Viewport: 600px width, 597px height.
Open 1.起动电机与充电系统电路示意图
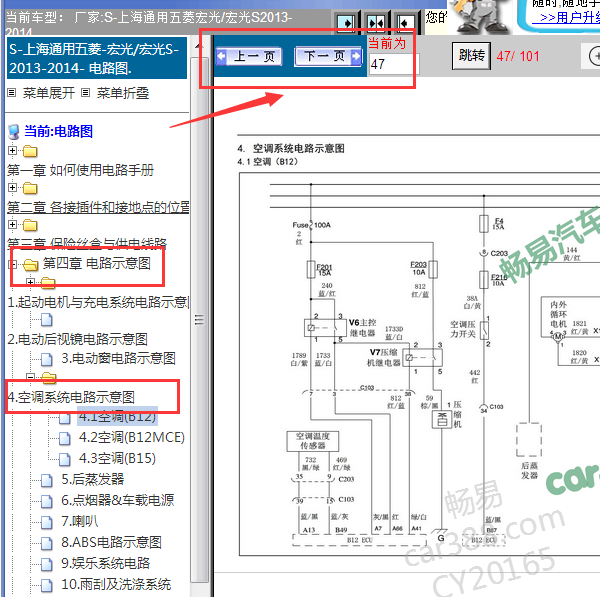[98, 302]
